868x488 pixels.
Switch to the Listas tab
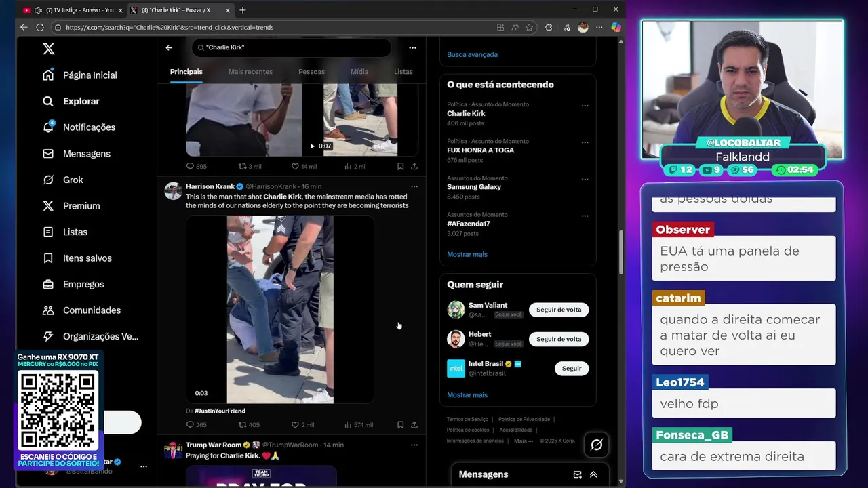click(403, 72)
